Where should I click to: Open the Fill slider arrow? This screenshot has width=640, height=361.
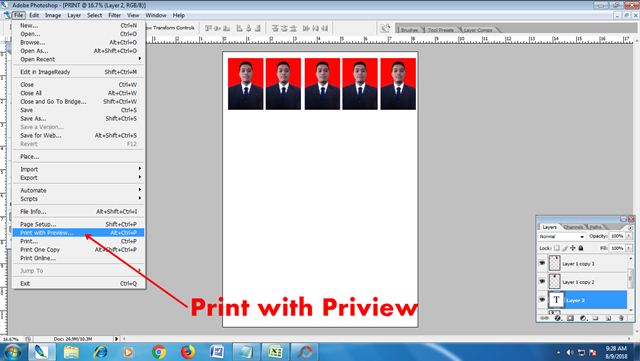tap(629, 248)
